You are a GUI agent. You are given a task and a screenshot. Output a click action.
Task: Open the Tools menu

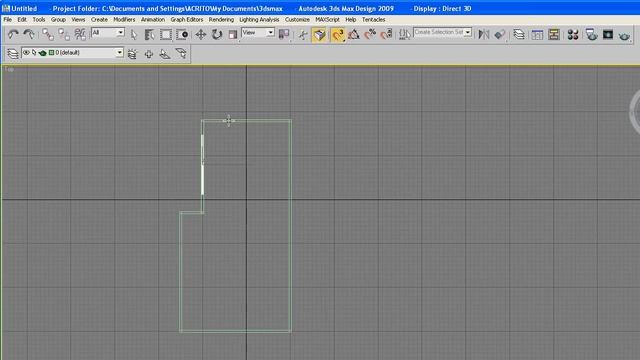click(39, 20)
